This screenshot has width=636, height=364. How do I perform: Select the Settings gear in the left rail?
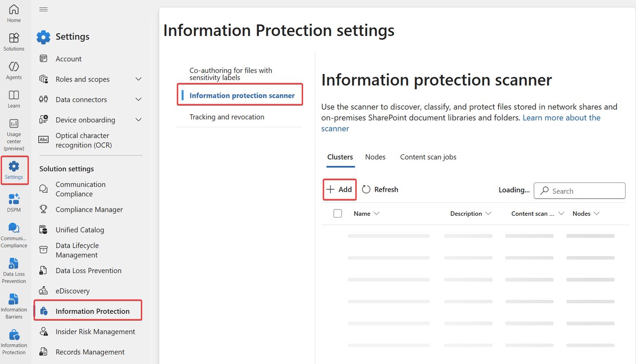(14, 171)
